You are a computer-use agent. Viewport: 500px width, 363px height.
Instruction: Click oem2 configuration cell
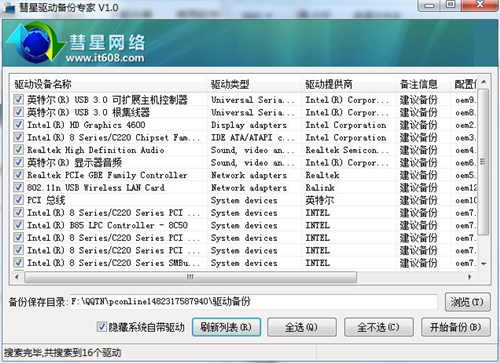click(465, 125)
